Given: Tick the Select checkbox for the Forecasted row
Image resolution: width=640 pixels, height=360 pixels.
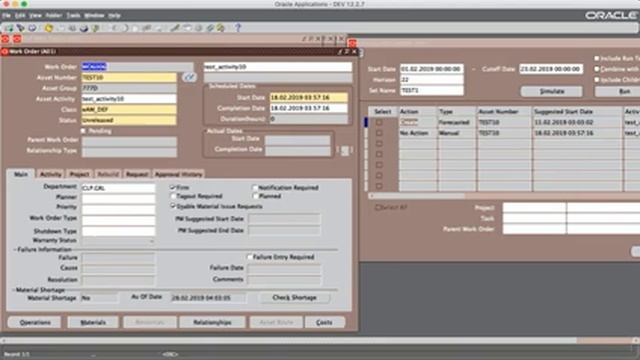Looking at the screenshot, I should (x=379, y=122).
